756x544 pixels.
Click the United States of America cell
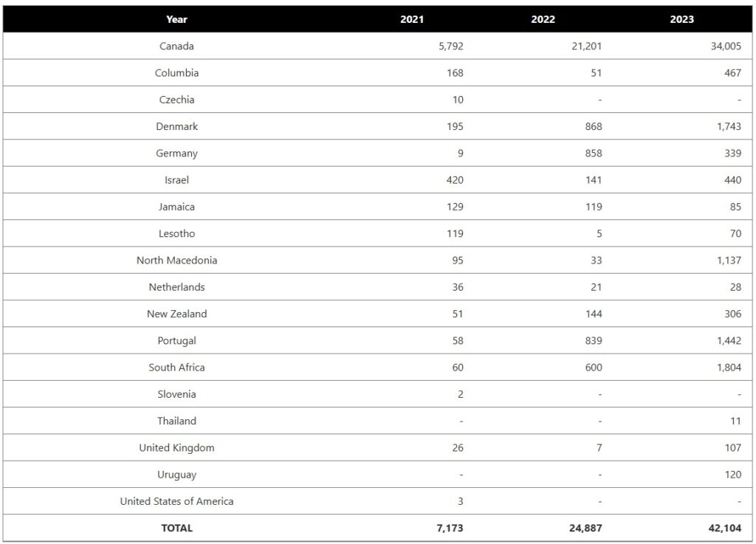[176, 501]
